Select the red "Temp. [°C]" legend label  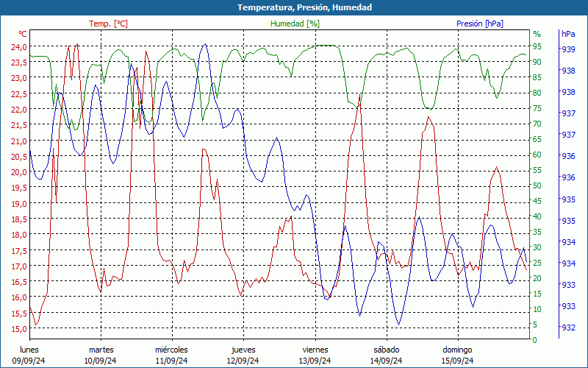click(x=108, y=24)
